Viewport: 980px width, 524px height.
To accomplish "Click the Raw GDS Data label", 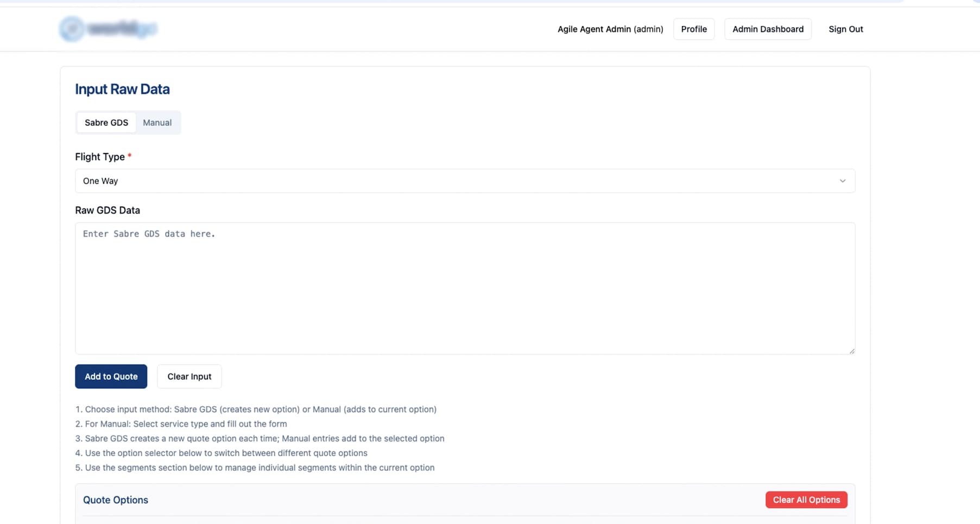I will 108,210.
